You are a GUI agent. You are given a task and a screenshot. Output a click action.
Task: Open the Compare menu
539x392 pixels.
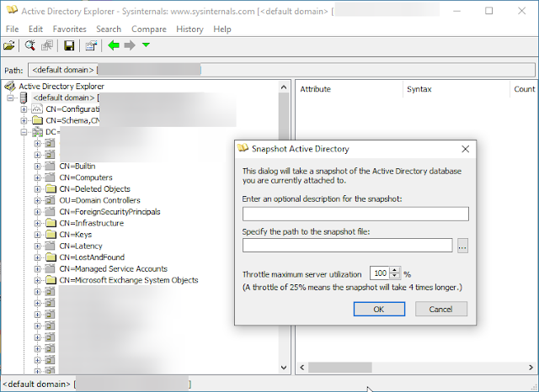click(x=149, y=29)
